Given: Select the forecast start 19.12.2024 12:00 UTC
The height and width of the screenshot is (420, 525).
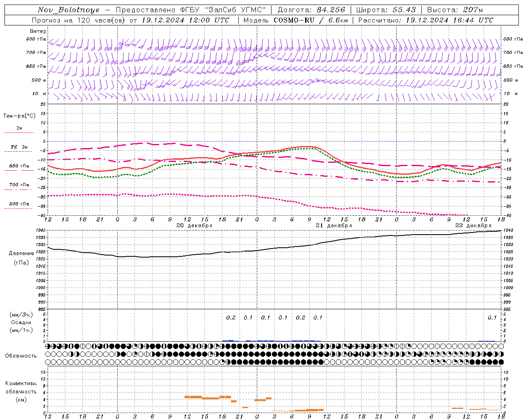Looking at the screenshot, I should pos(185,20).
